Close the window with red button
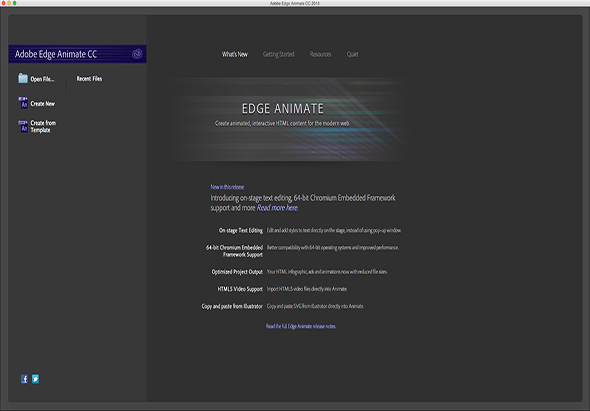The width and height of the screenshot is (590, 411). [3, 3]
